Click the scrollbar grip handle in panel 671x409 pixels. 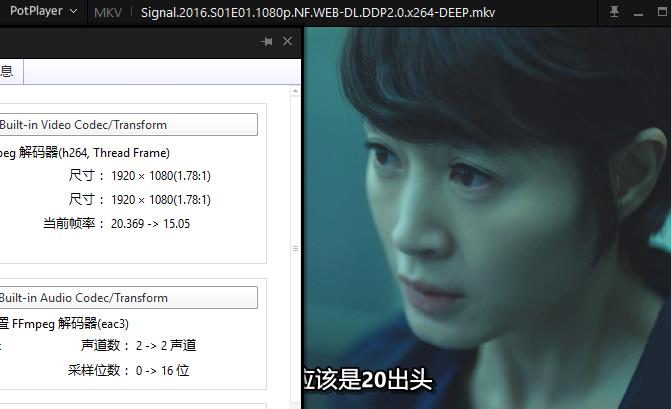coord(295,249)
